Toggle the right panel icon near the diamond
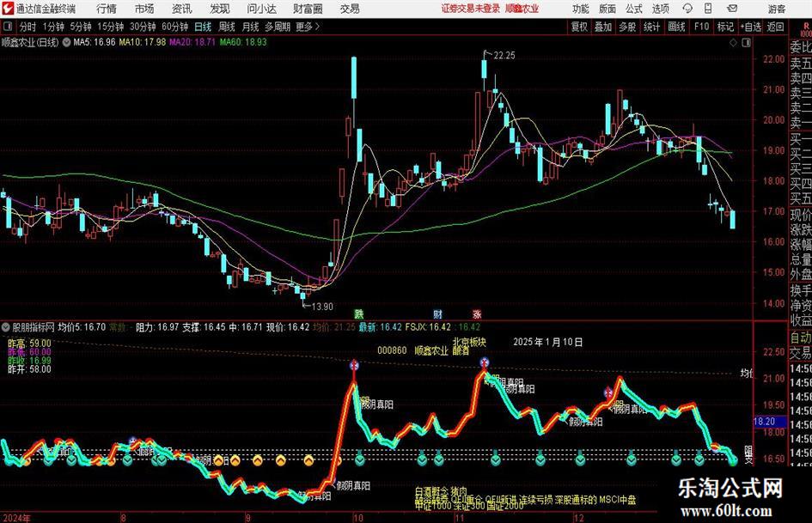 [746, 43]
